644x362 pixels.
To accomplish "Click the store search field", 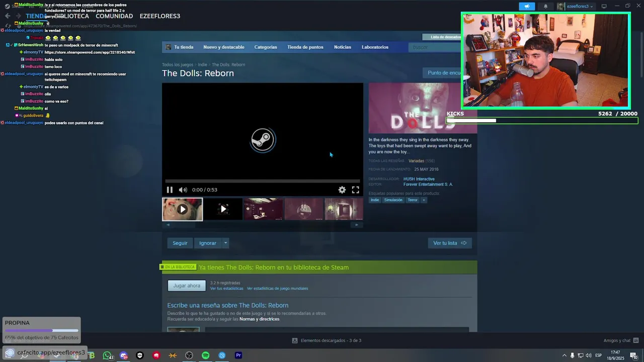I will [x=435, y=47].
